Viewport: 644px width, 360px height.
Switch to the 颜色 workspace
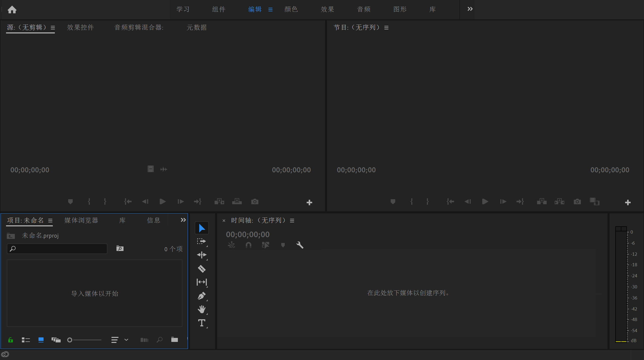(x=291, y=9)
